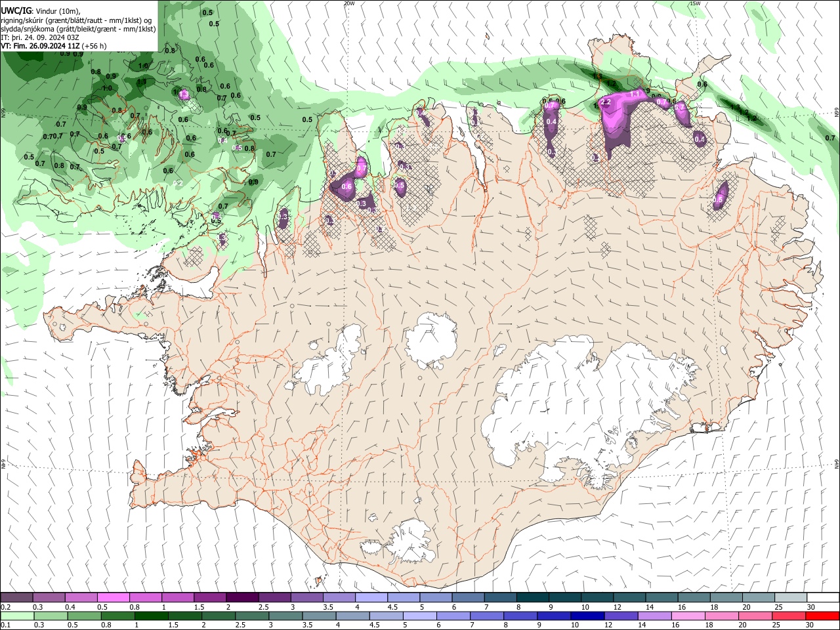Pick the pale gray snow swatch labeled 25
840x630 pixels.
pos(789,598)
